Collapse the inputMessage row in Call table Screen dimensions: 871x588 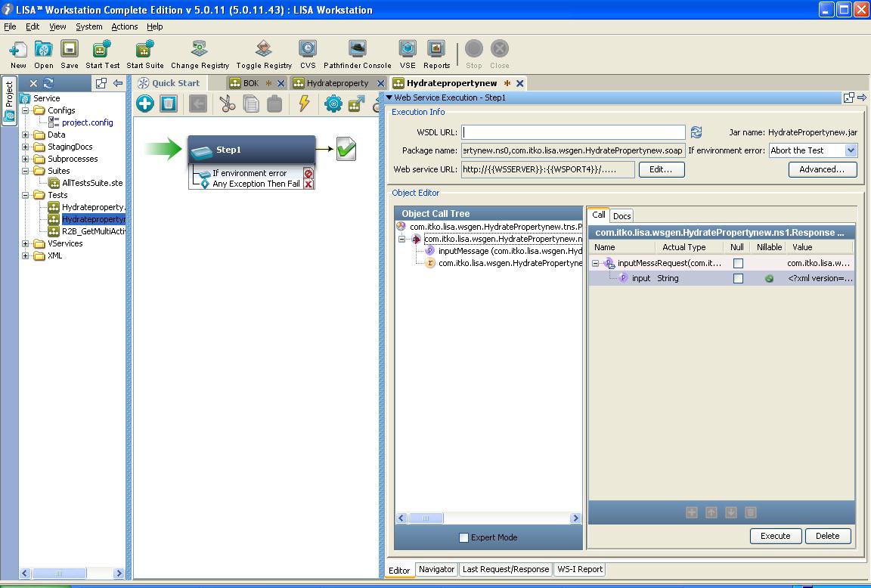point(596,263)
